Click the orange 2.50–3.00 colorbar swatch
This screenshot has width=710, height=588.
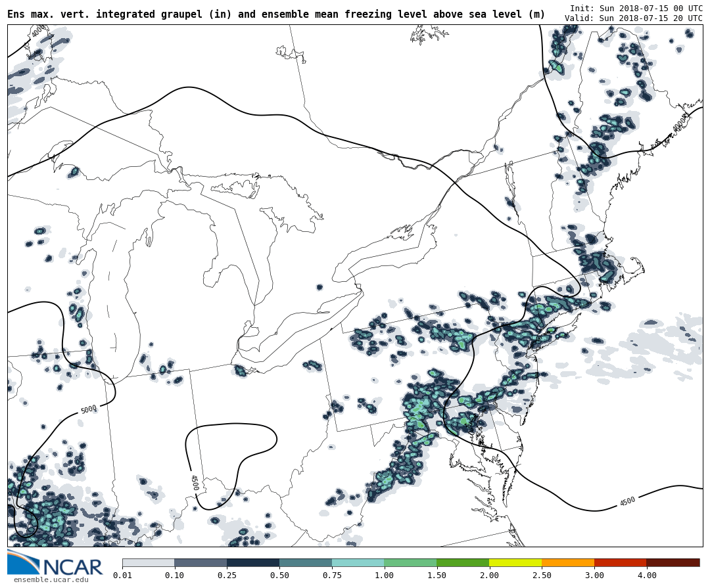tap(568, 562)
